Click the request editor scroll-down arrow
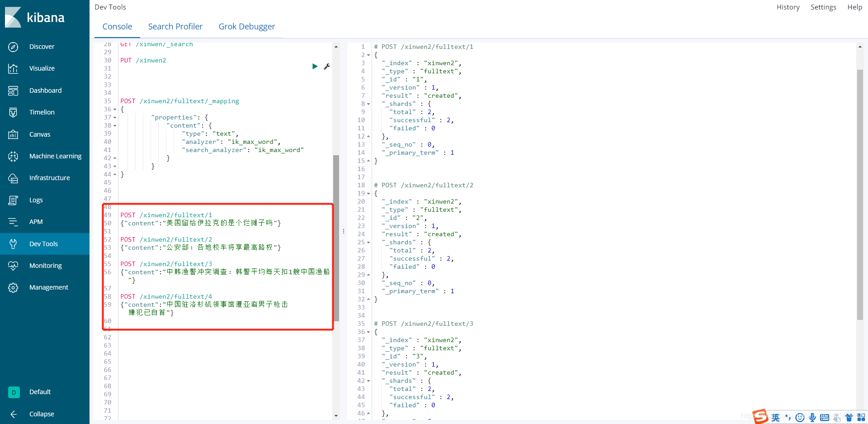The height and width of the screenshot is (424, 868). [336, 415]
